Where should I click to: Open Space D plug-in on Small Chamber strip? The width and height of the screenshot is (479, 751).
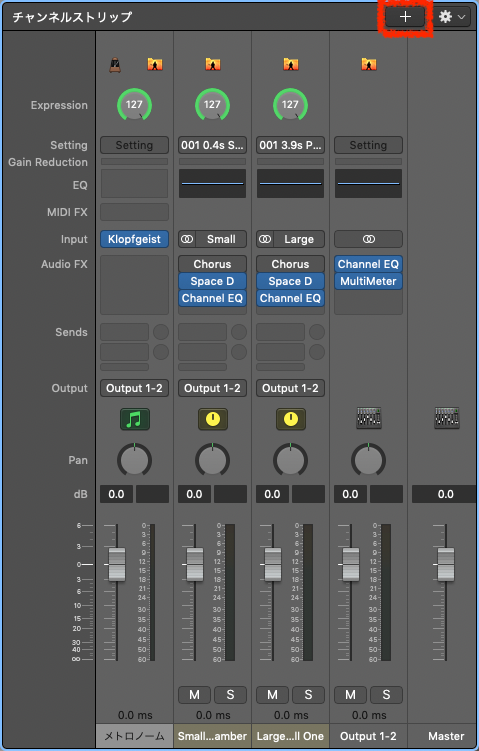tap(213, 281)
